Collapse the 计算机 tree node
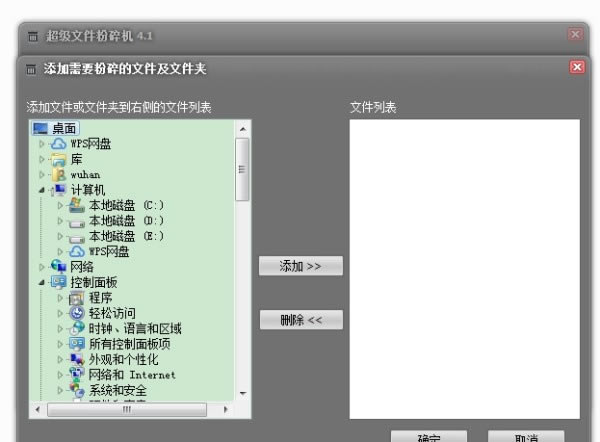 (x=42, y=190)
